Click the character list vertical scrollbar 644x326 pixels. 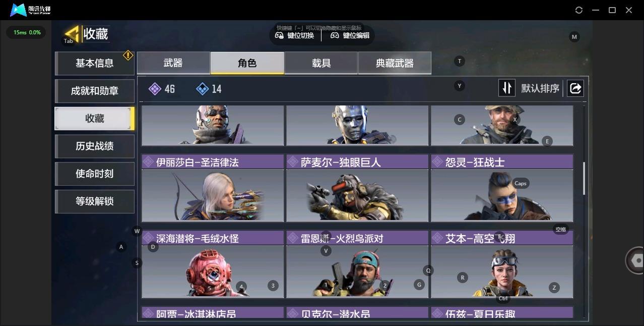click(584, 178)
